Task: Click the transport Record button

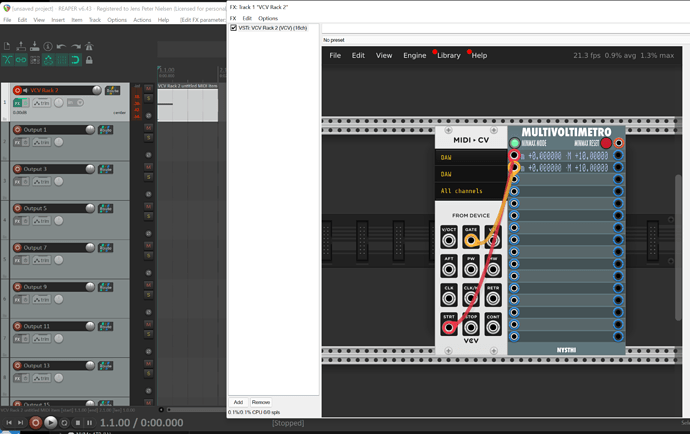Action: point(36,423)
